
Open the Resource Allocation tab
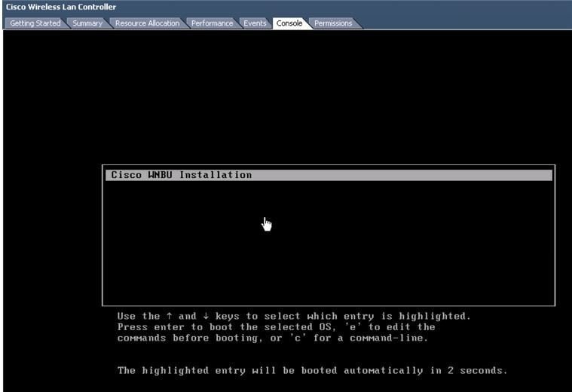point(147,23)
